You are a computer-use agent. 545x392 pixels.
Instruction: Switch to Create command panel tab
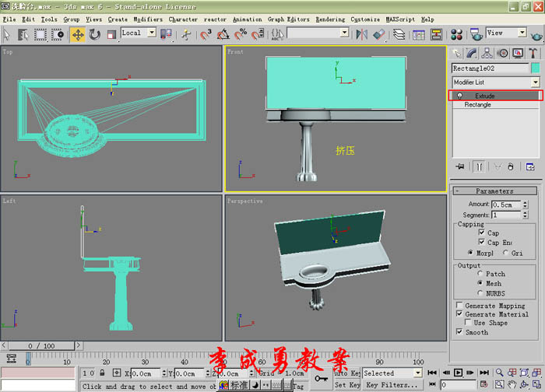(x=456, y=53)
